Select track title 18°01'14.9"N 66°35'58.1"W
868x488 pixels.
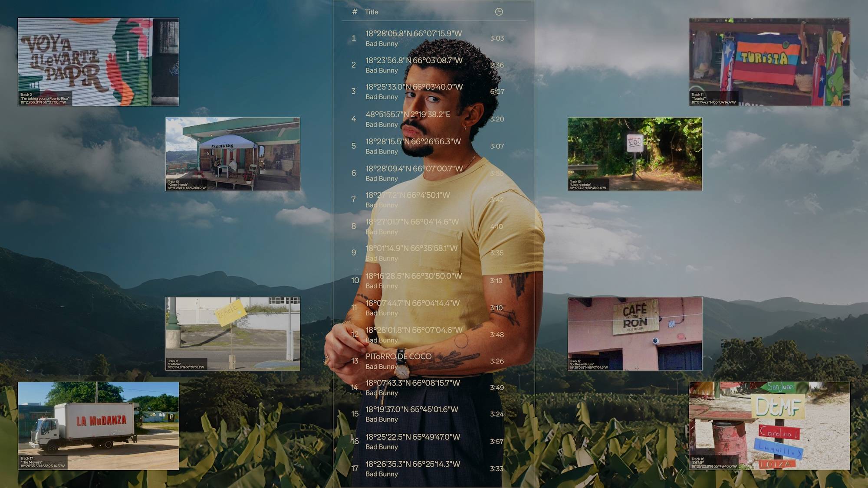(411, 248)
